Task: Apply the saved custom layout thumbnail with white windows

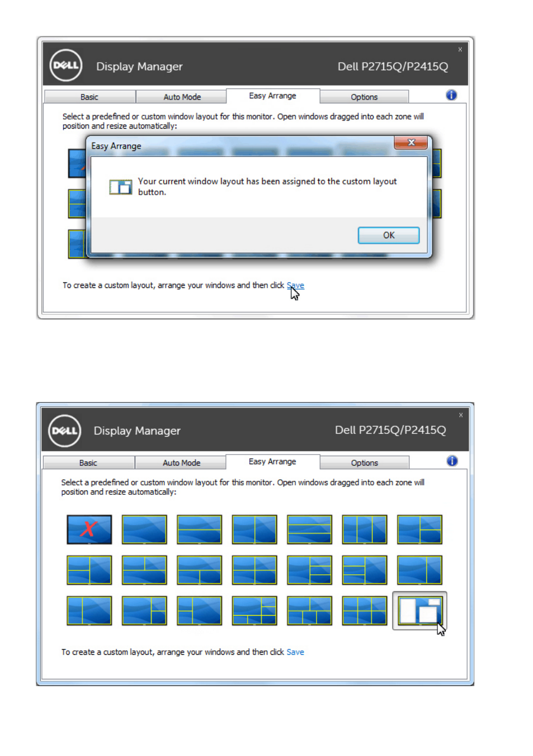Action: point(419,611)
